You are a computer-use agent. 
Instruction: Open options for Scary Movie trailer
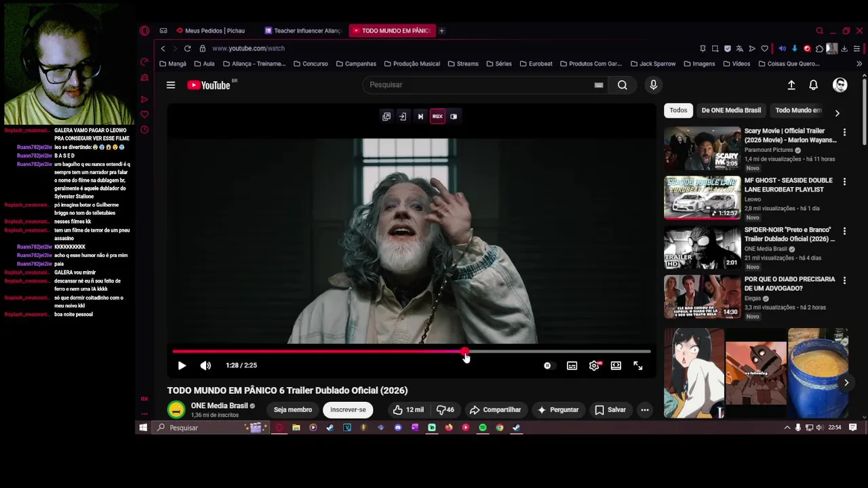844,132
